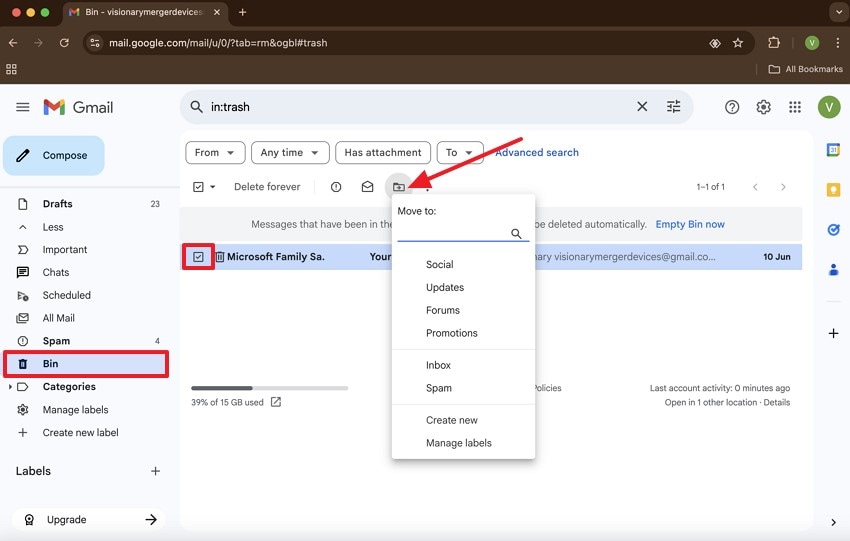Choose Create new in Move to menu
The width and height of the screenshot is (850, 541).
[452, 420]
